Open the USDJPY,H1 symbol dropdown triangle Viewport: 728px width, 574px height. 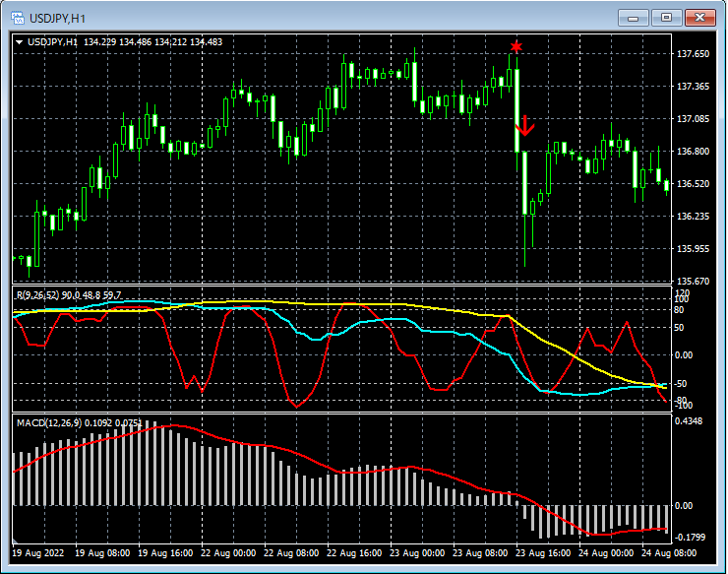[x=20, y=41]
